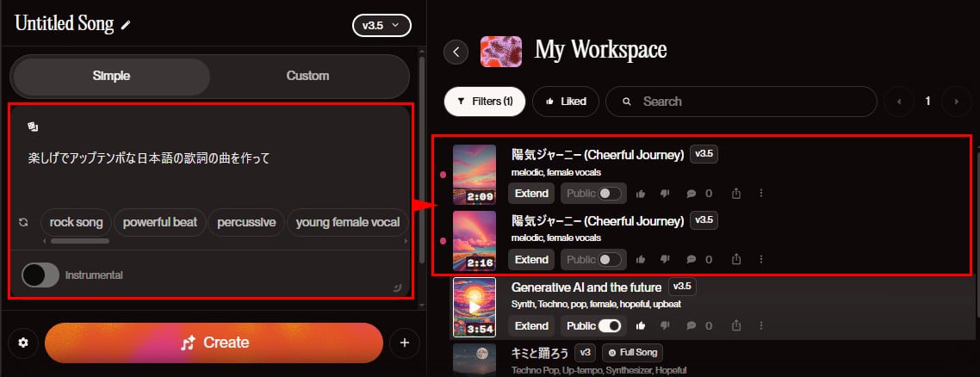The width and height of the screenshot is (980, 377).
Task: Toggle the Instrumental switch
Action: [x=40, y=275]
